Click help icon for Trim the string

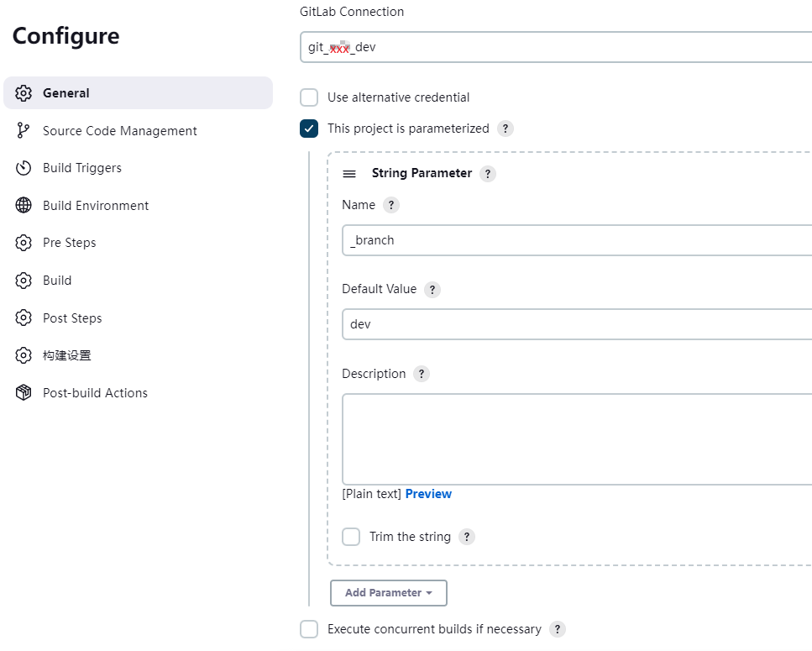[467, 537]
